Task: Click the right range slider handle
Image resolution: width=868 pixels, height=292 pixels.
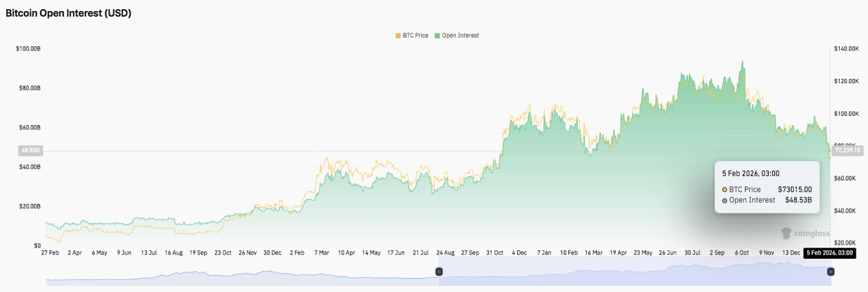Action: pyautogui.click(x=830, y=271)
